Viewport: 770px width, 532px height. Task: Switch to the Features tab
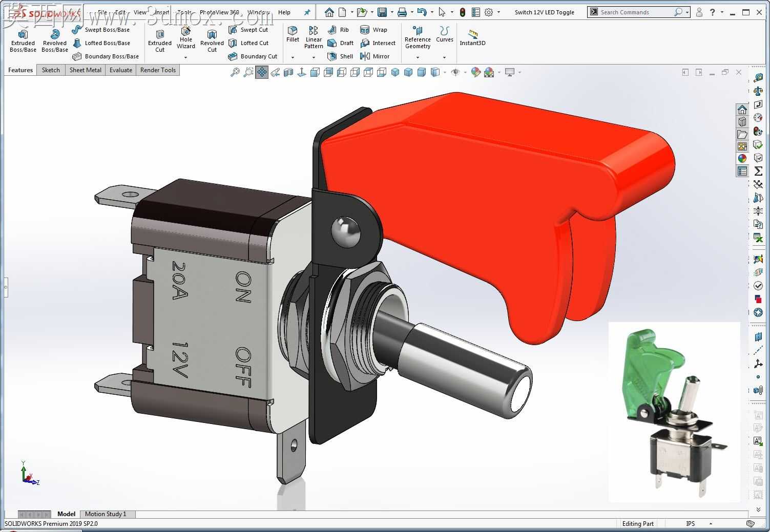pos(20,70)
